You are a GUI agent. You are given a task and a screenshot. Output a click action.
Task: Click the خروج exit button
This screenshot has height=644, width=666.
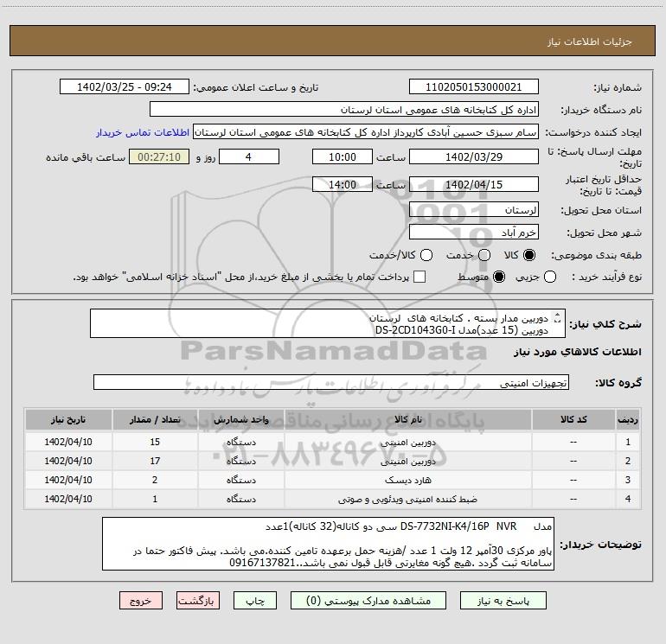(141, 601)
